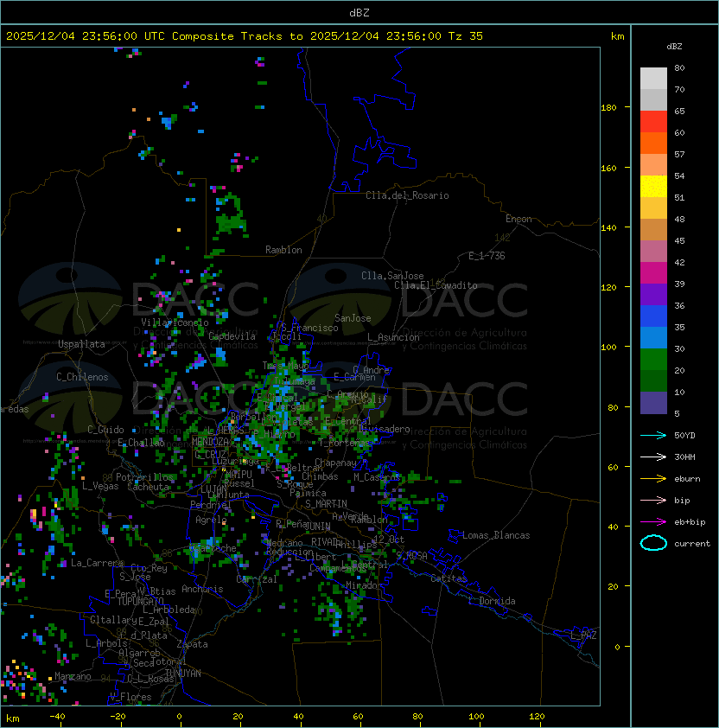Click the 'Carrizal' map label
The height and width of the screenshot is (728, 719).
pos(257,579)
